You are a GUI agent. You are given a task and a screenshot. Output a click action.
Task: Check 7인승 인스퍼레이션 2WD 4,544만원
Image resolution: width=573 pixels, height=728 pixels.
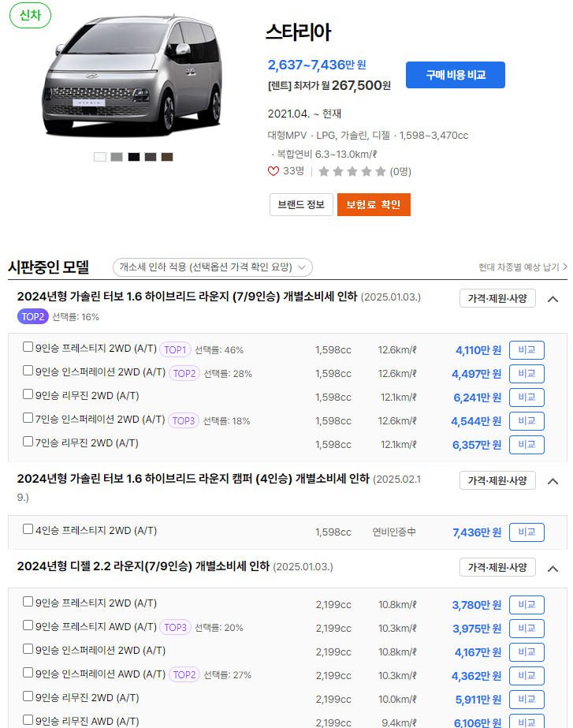click(x=28, y=418)
